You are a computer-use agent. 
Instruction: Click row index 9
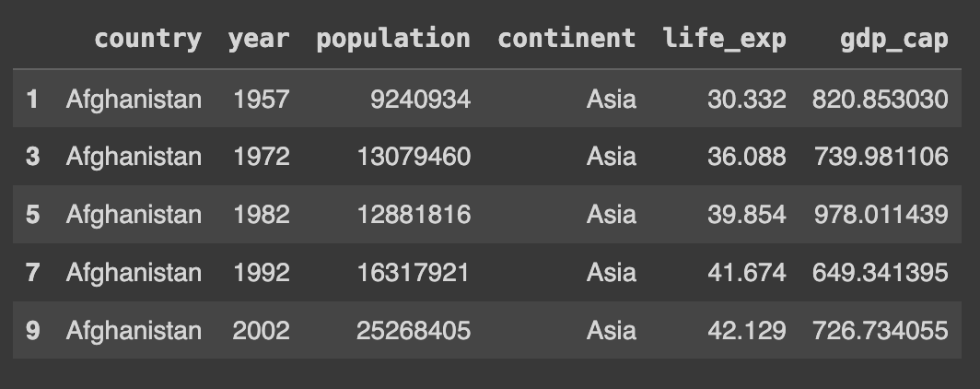tap(32, 330)
